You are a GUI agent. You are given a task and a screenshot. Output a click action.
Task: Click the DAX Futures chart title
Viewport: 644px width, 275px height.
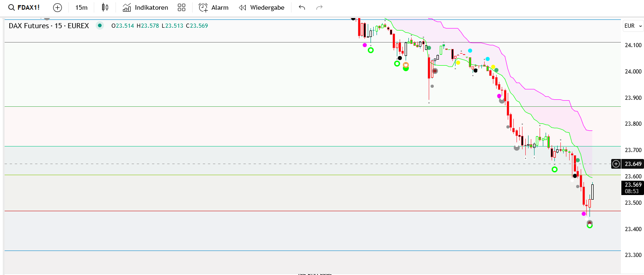pos(49,26)
